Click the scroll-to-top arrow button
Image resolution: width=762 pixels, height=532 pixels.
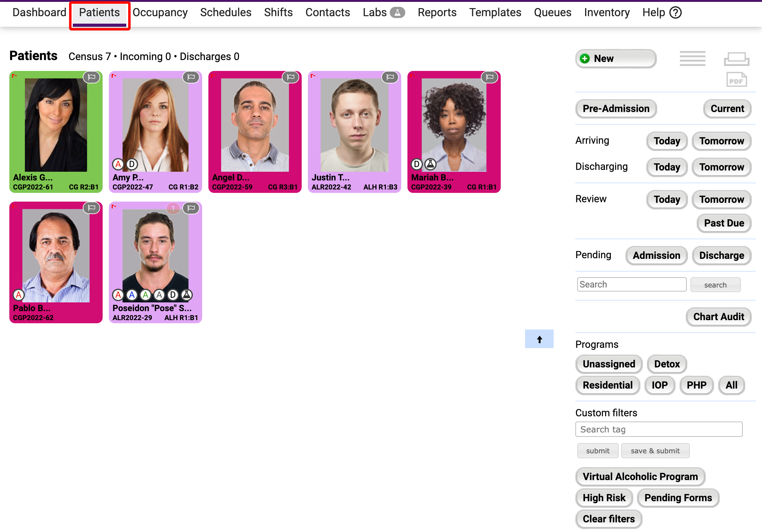tap(539, 339)
